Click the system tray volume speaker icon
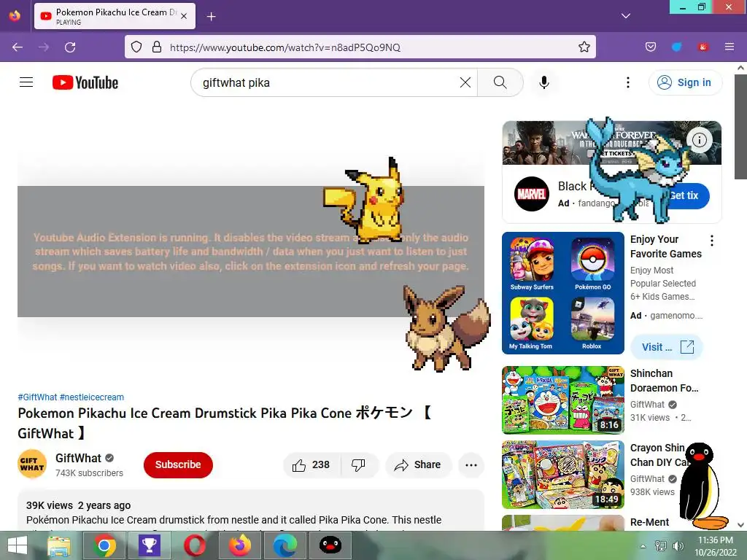Screen dimensions: 747x560 click(678, 545)
